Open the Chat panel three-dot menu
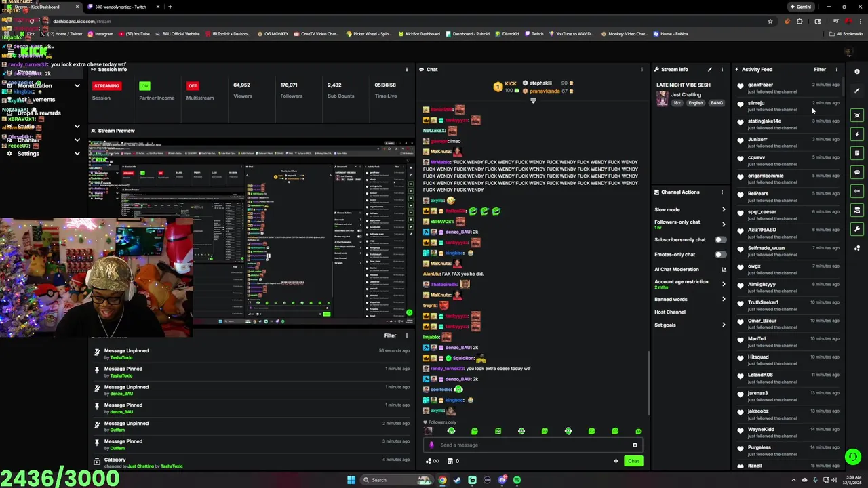This screenshot has height=488, width=868. (x=642, y=69)
